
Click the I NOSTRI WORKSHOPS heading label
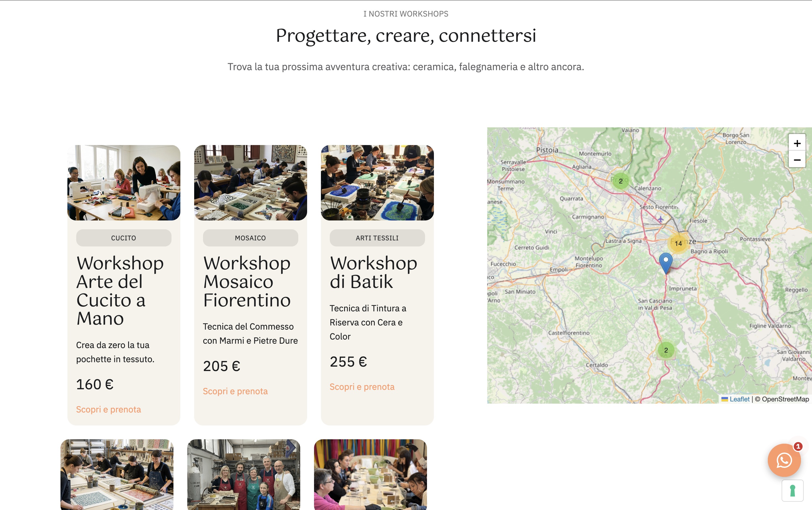pyautogui.click(x=406, y=14)
